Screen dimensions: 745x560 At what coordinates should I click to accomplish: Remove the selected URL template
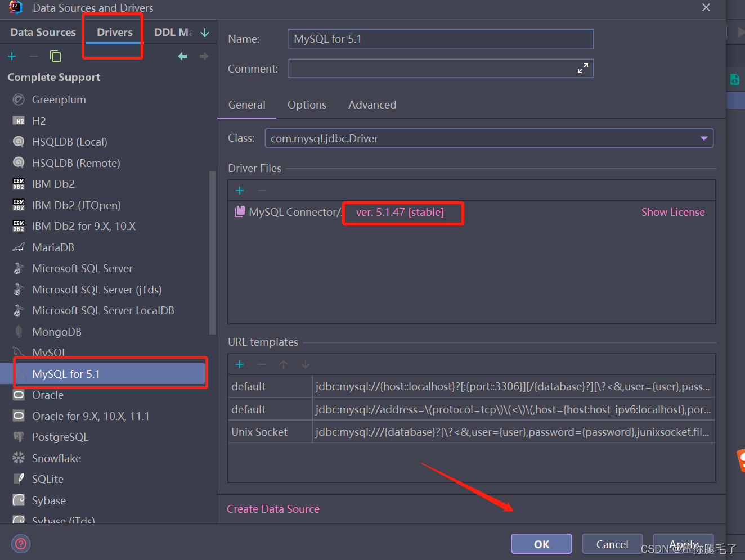click(262, 364)
